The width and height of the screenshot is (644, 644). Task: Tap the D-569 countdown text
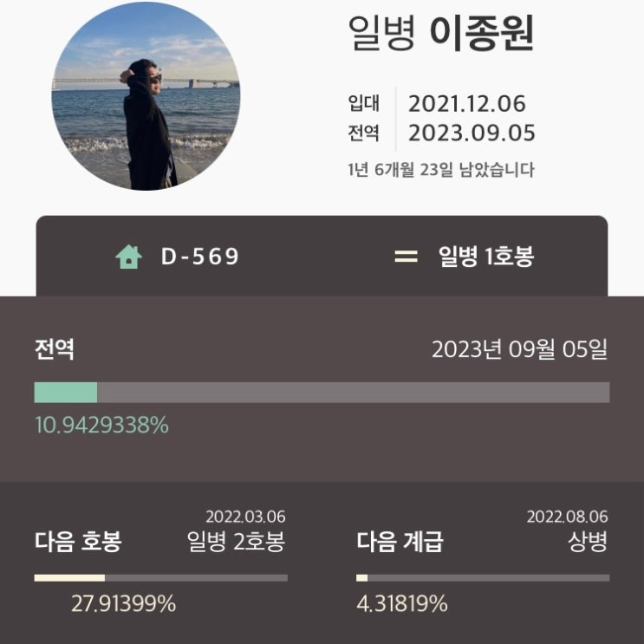click(200, 257)
